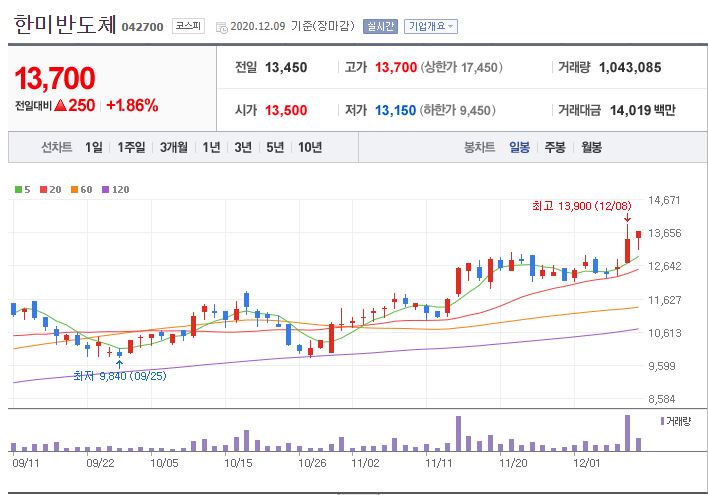Viewport: 708px width, 495px height.
Task: Click the 14,671 price axis label
Action: click(x=664, y=200)
